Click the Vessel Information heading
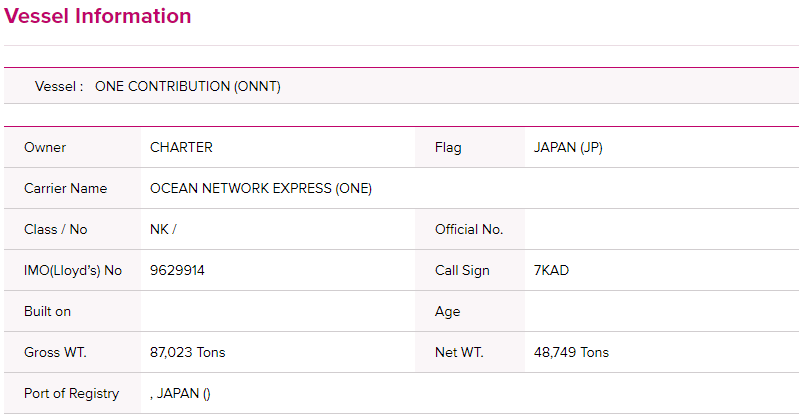 pyautogui.click(x=97, y=16)
